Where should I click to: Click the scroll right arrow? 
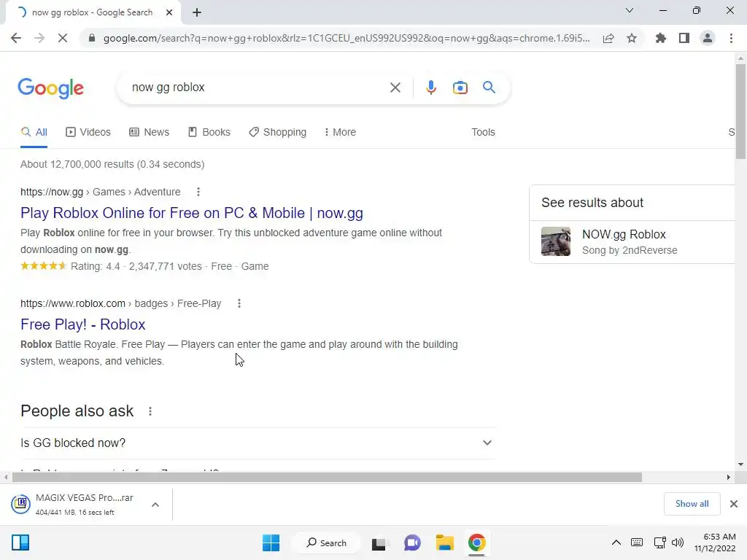[x=728, y=477]
